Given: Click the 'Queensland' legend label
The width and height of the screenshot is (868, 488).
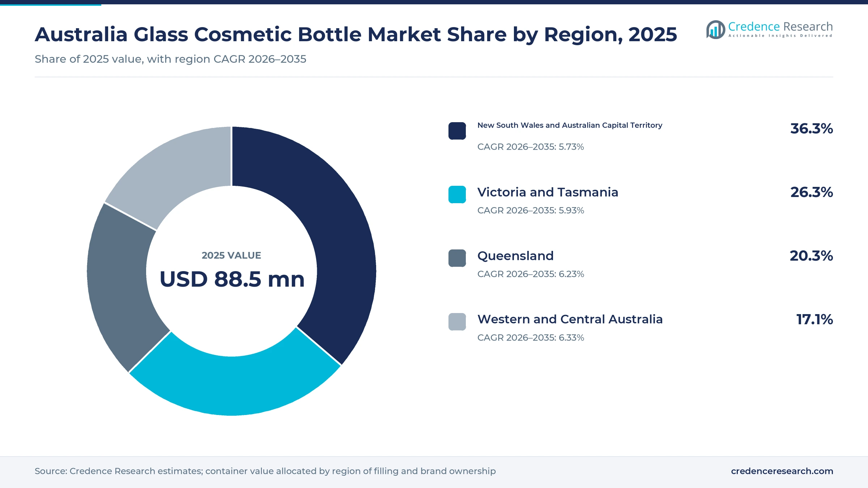Looking at the screenshot, I should click(x=515, y=256).
